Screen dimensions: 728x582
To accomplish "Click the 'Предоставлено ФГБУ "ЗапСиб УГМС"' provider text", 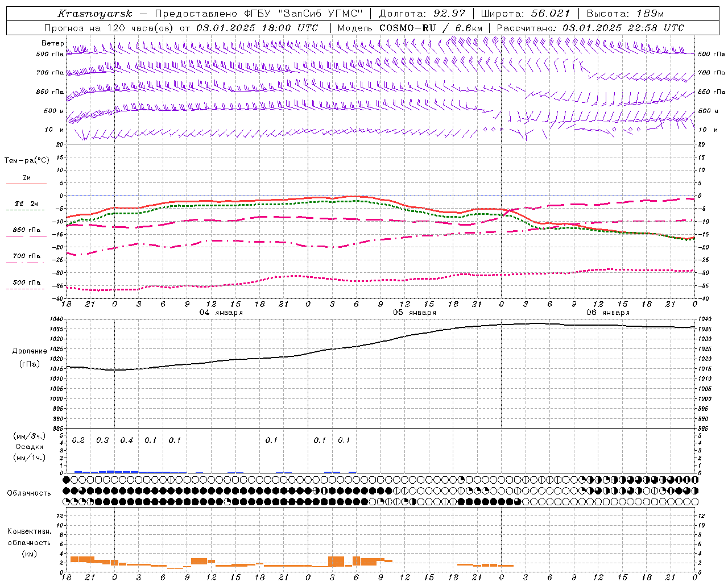I will point(259,14).
